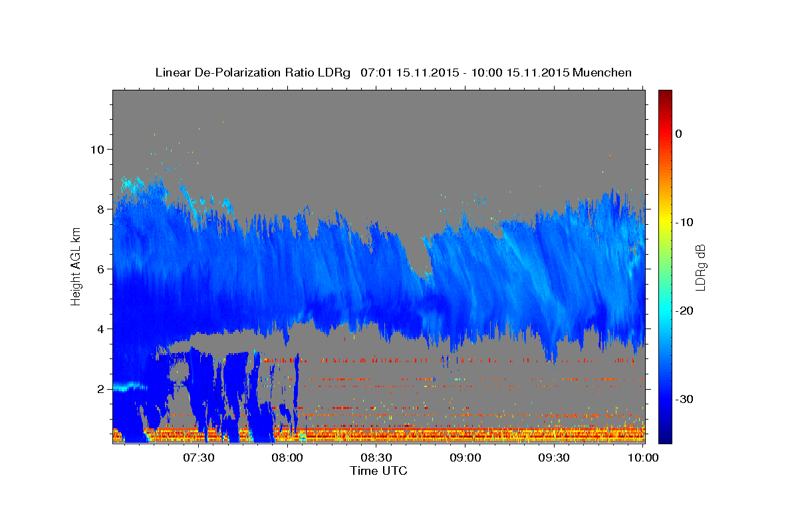Click the 09:30 time tick label

point(554,458)
